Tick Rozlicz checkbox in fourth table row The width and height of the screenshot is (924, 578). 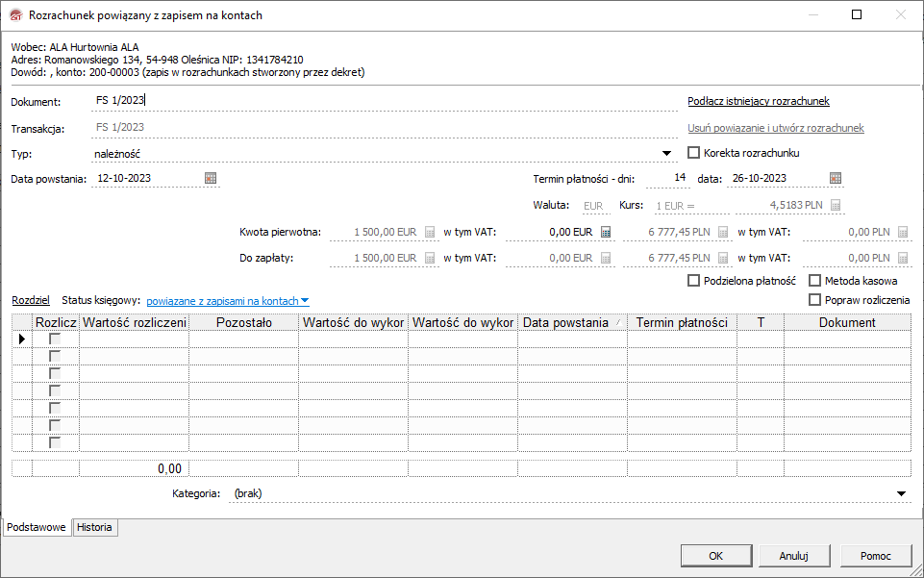click(55, 390)
